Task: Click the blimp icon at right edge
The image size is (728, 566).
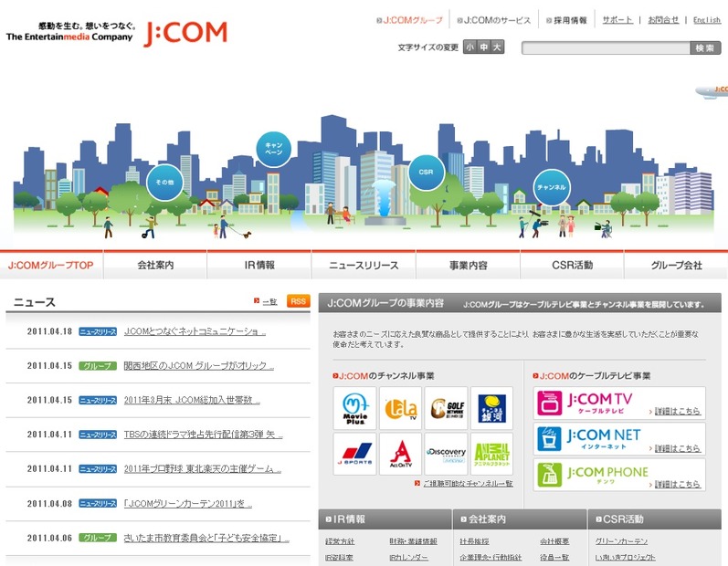Action: pos(712,90)
